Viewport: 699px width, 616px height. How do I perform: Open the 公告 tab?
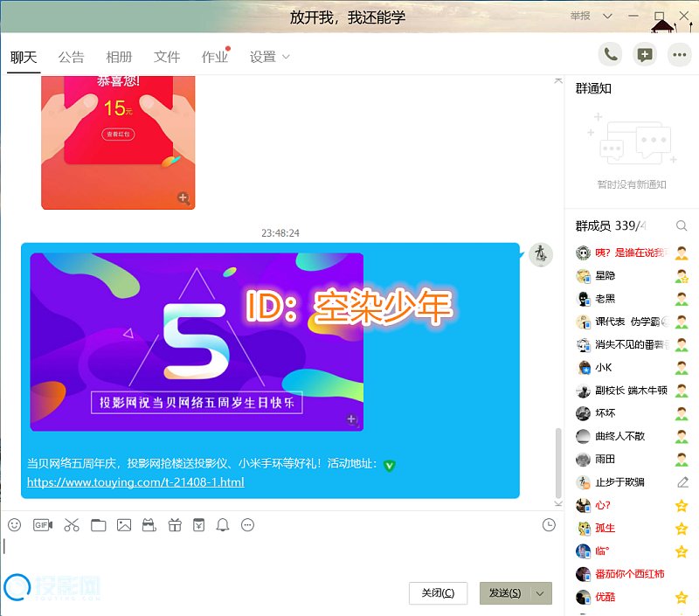72,57
